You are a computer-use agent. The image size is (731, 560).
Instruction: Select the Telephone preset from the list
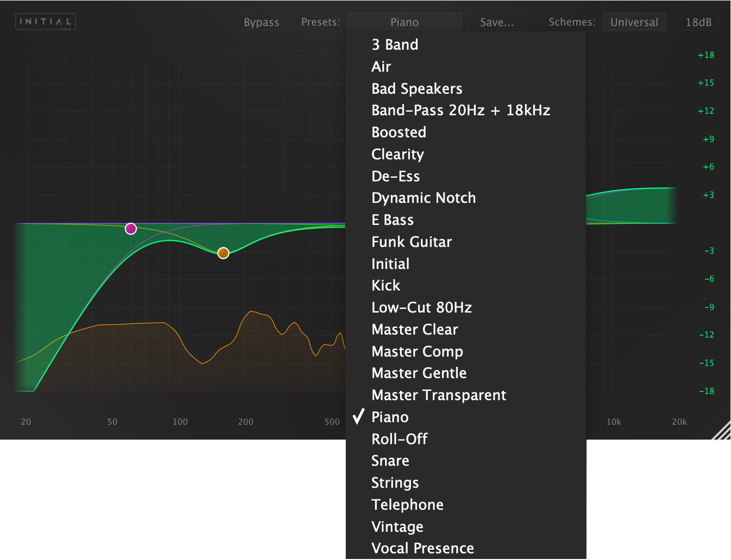[407, 505]
